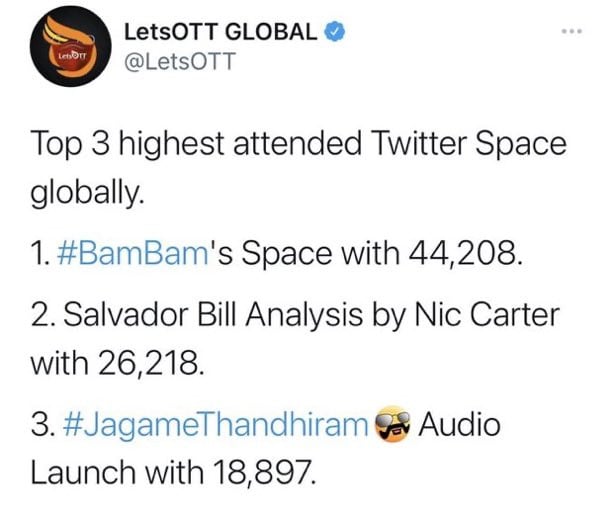Click the 44,208 attendance number
The width and height of the screenshot is (615, 512).
coord(466,253)
